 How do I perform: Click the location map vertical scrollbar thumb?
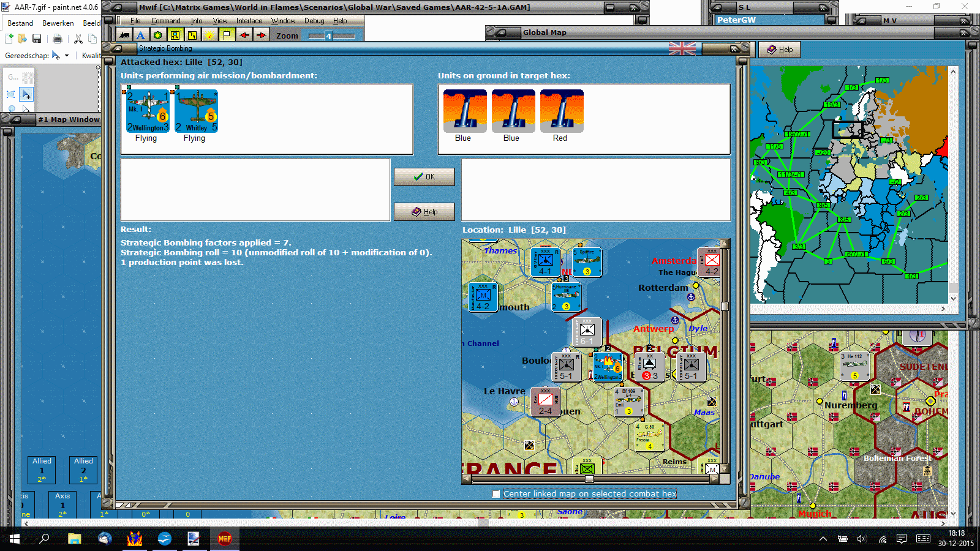tap(725, 306)
